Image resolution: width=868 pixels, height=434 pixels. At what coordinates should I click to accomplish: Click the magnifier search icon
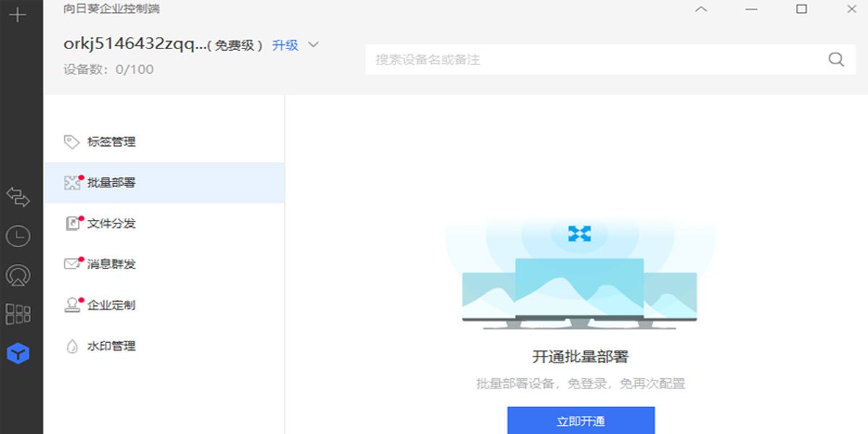click(836, 60)
